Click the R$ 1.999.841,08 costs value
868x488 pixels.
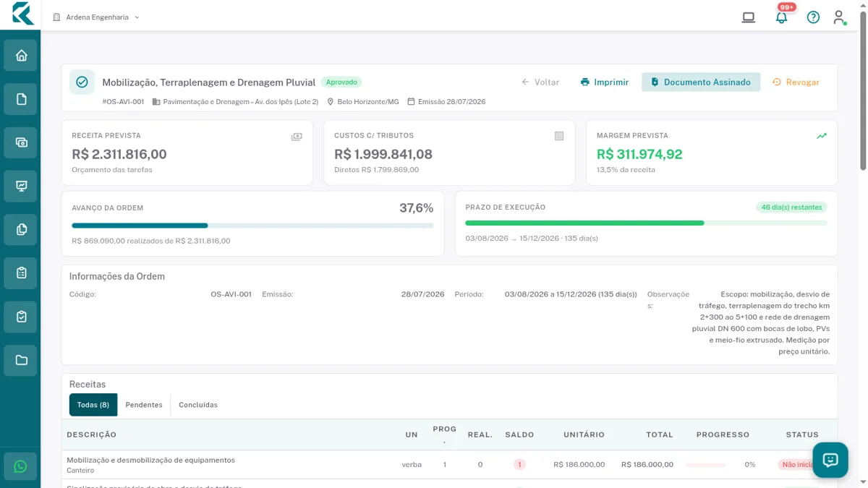383,154
